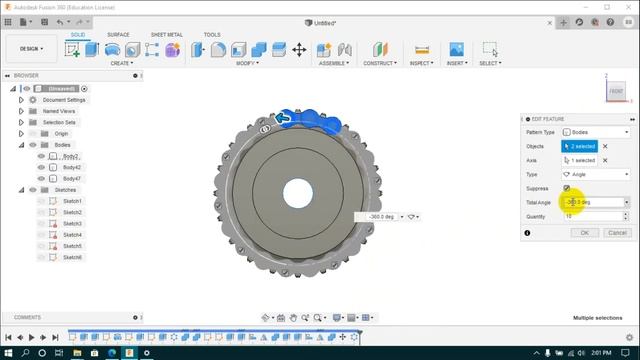
Task: Open timeline settings gear icon
Action: [629, 337]
